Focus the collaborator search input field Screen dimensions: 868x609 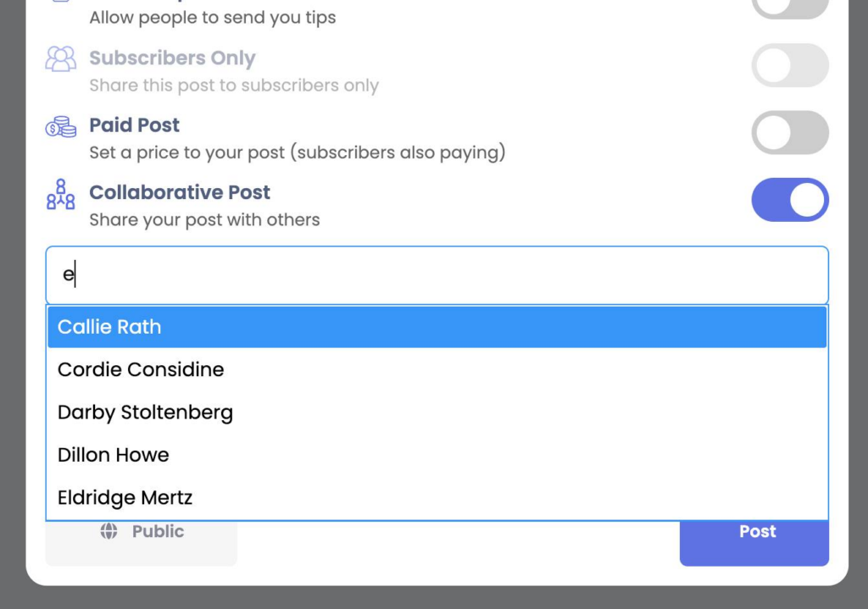tap(437, 275)
